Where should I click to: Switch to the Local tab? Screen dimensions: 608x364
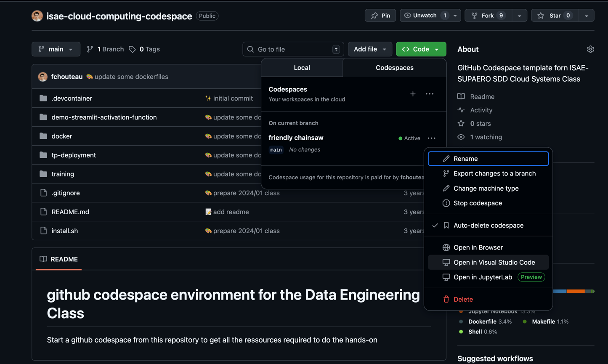[x=302, y=68]
